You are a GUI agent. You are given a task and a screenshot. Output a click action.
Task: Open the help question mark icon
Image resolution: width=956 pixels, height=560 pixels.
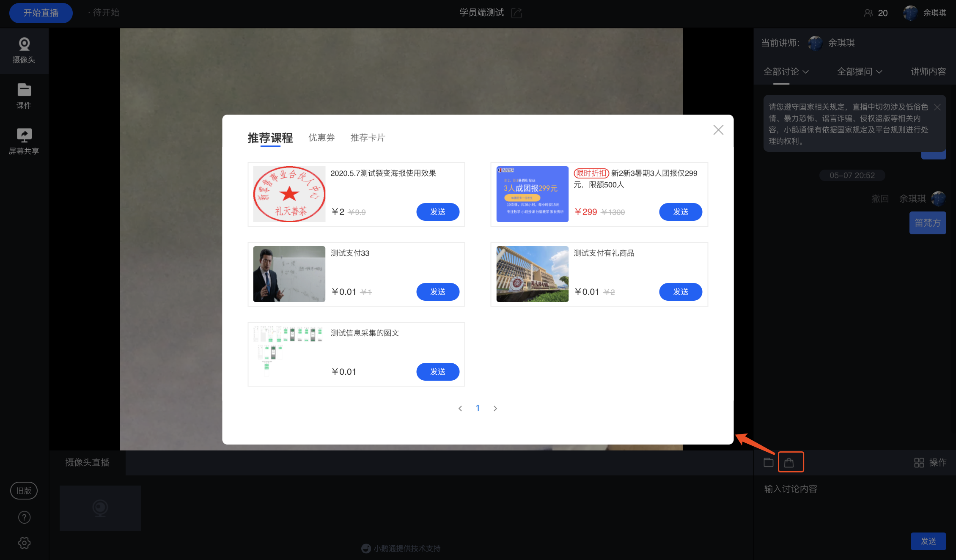coord(25,517)
